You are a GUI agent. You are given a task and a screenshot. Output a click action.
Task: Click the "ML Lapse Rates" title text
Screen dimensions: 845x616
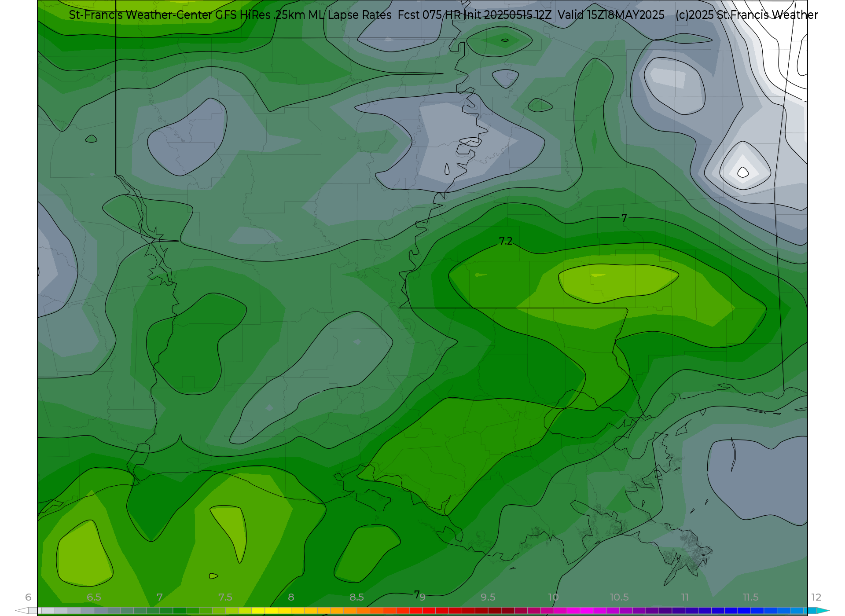pos(350,15)
